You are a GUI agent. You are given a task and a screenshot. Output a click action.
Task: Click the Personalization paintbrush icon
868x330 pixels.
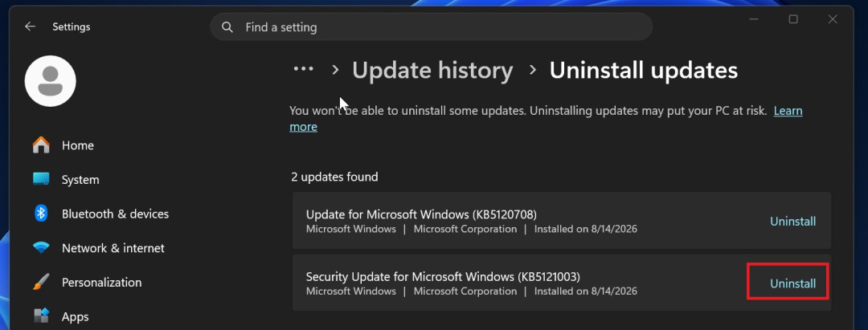pos(41,282)
